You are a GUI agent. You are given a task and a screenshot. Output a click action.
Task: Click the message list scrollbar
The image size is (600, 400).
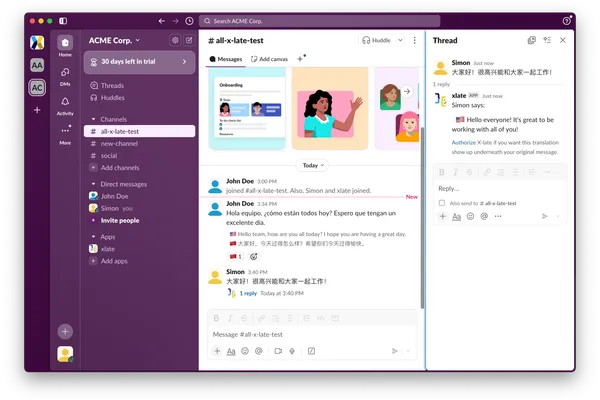(422, 217)
